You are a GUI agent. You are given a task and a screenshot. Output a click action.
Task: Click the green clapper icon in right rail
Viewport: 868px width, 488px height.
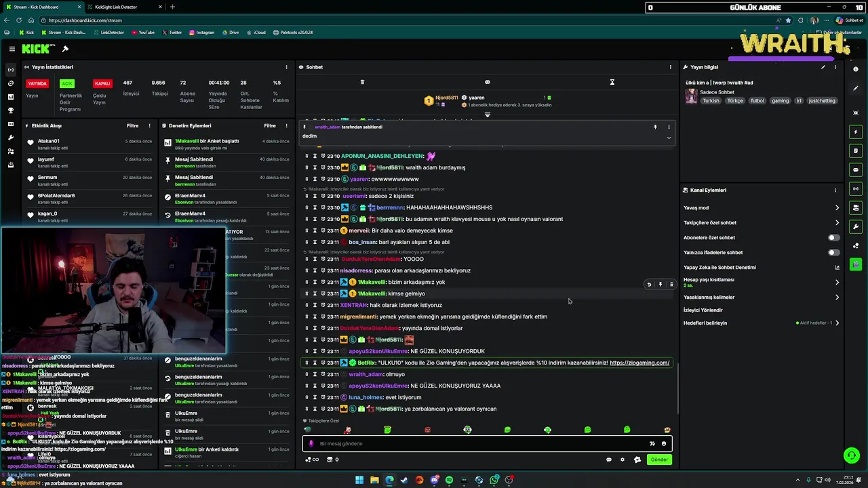pyautogui.click(x=856, y=264)
